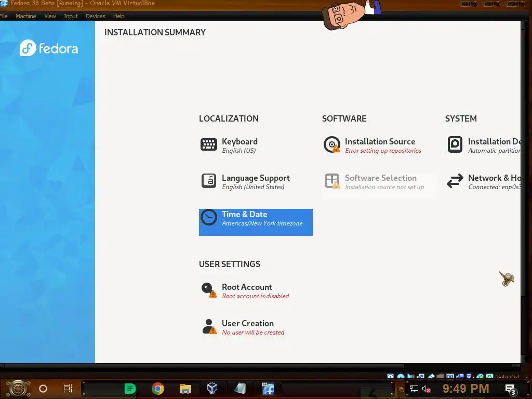Open the Action Center notifications icon
The image size is (532, 399).
pos(511,389)
